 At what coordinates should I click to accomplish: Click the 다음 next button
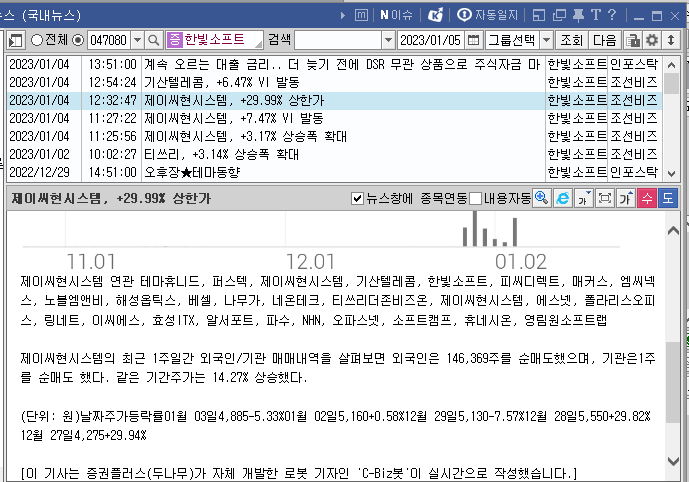tap(605, 40)
